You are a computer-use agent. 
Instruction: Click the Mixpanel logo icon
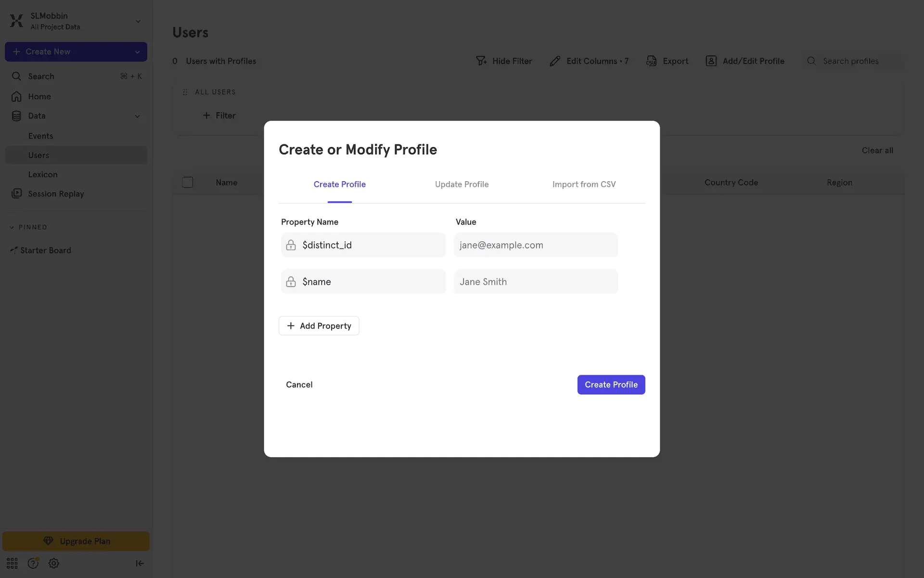pyautogui.click(x=16, y=21)
